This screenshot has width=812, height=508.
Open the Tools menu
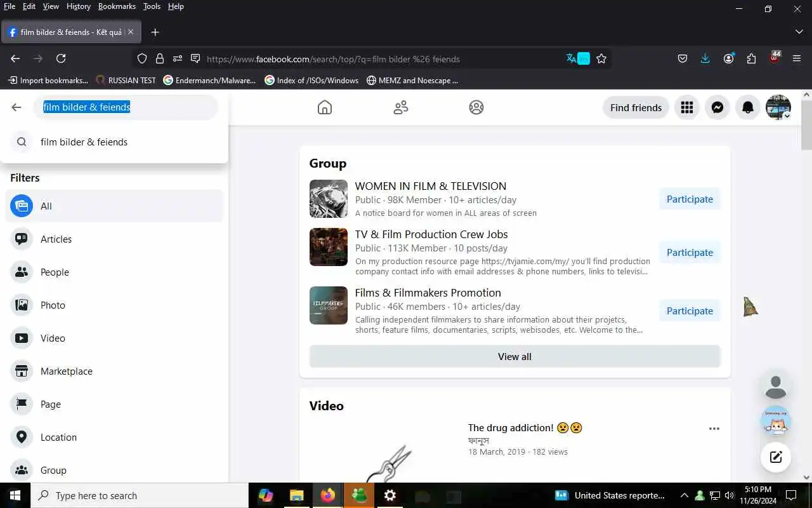point(152,6)
